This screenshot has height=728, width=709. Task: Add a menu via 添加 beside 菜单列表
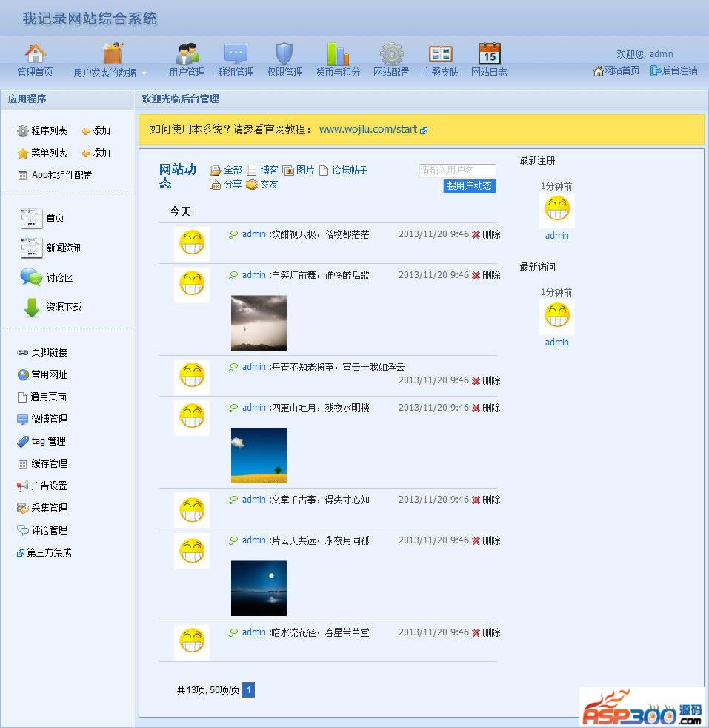point(96,153)
